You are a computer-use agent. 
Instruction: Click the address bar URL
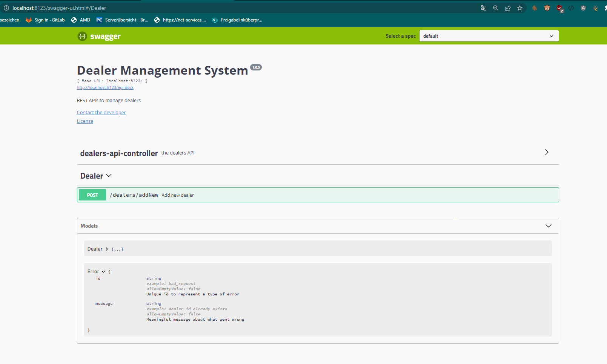pos(59,8)
